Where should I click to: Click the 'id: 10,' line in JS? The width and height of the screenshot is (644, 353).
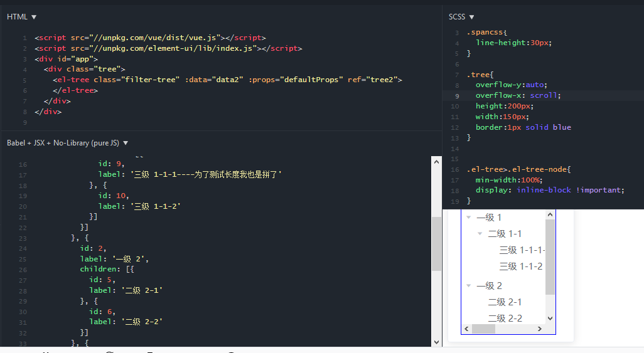[x=114, y=196]
